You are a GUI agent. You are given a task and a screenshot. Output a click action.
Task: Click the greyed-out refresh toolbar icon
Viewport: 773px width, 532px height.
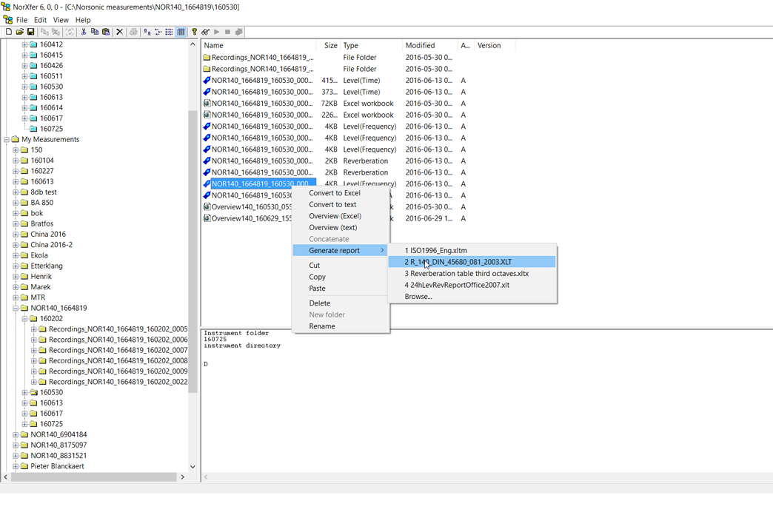click(70, 32)
